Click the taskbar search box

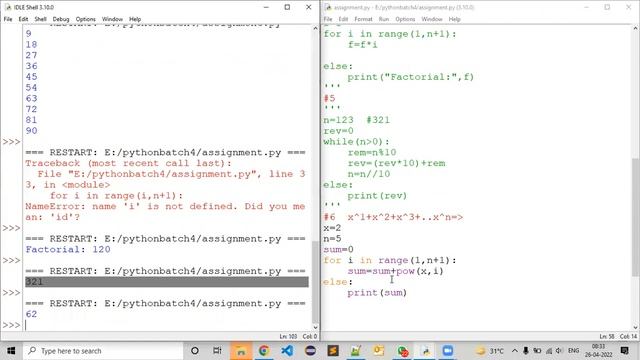pos(103,351)
